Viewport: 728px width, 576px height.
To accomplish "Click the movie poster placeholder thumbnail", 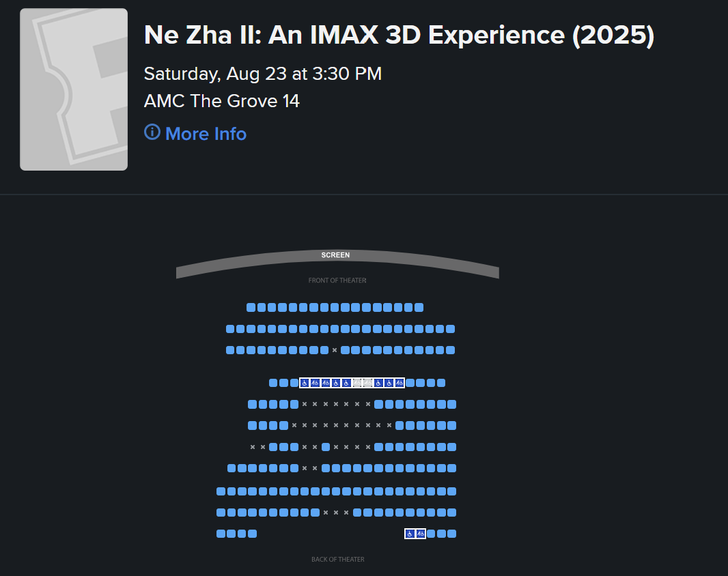I will coord(74,89).
